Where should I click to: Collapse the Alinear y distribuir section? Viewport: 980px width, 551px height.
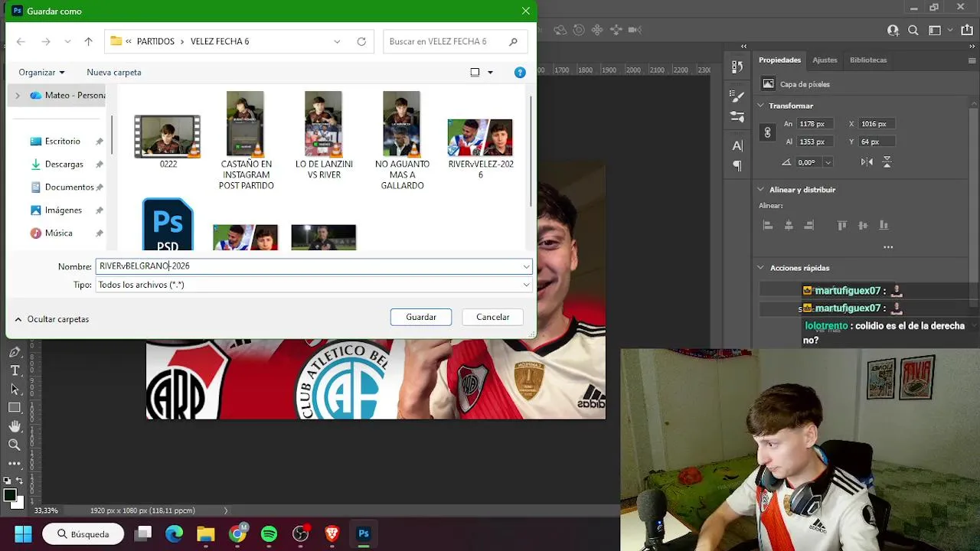(761, 190)
